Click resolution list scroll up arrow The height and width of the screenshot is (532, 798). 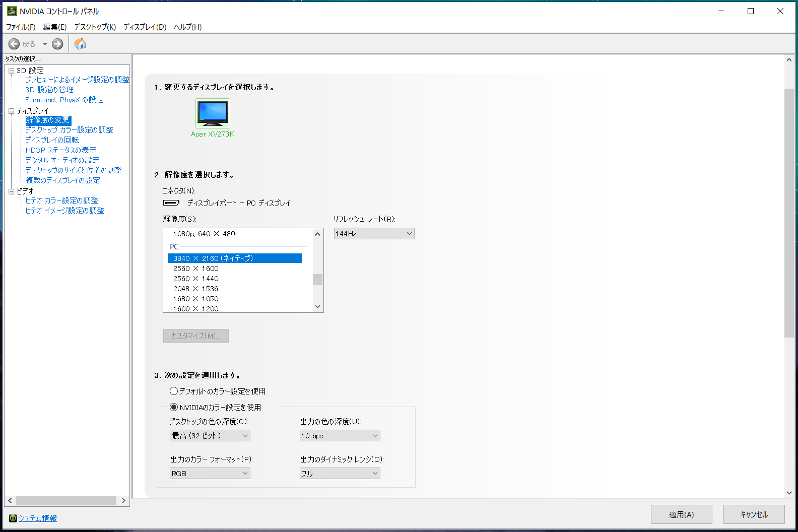[317, 234]
